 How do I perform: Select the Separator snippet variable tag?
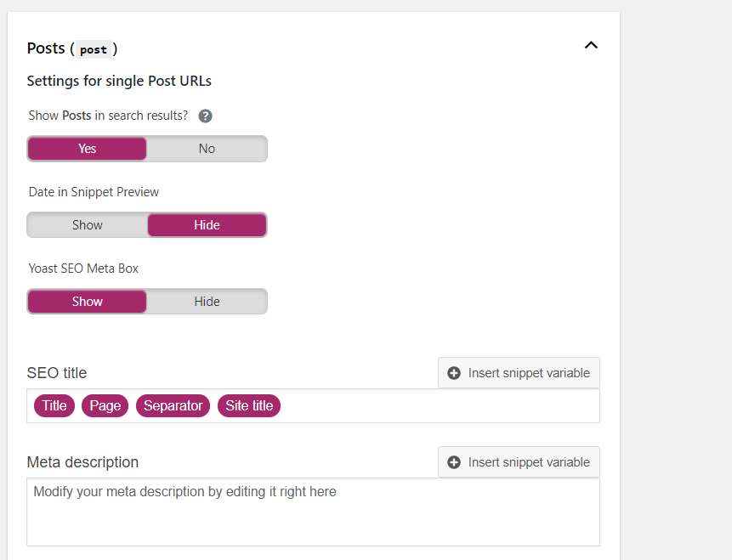coord(173,405)
